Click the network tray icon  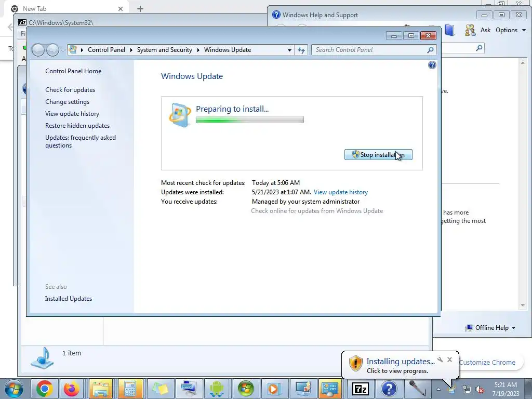click(467, 390)
